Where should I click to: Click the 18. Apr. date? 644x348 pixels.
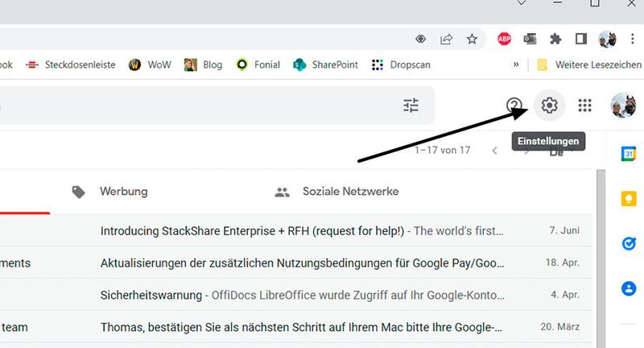[x=562, y=263]
